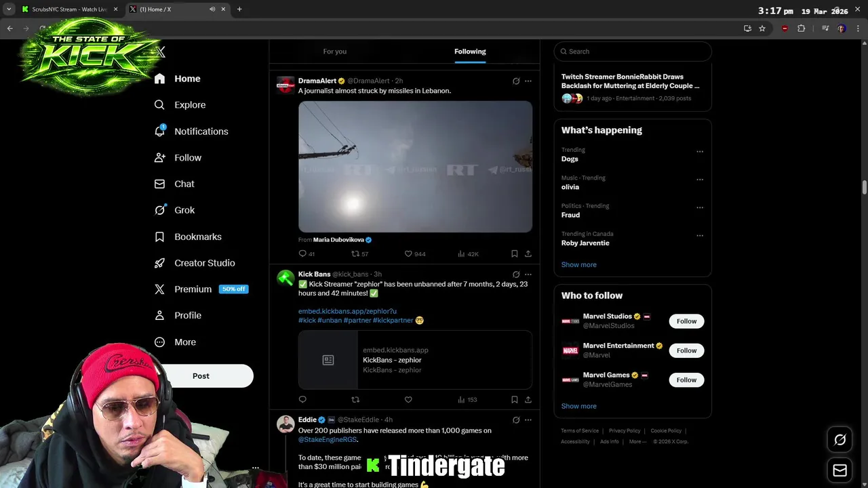The image size is (868, 488).
Task: Show more under Who to follow
Action: (578, 406)
